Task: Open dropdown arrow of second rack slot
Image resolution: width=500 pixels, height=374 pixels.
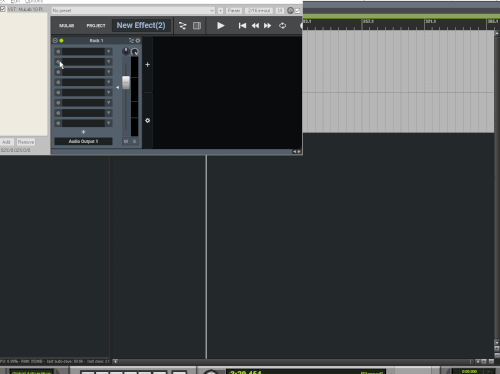Action: [109, 62]
